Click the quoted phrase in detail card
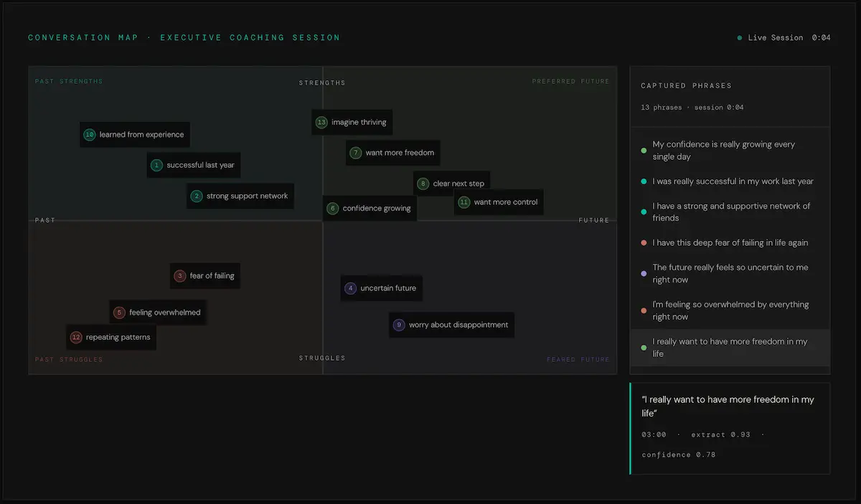 click(x=728, y=406)
